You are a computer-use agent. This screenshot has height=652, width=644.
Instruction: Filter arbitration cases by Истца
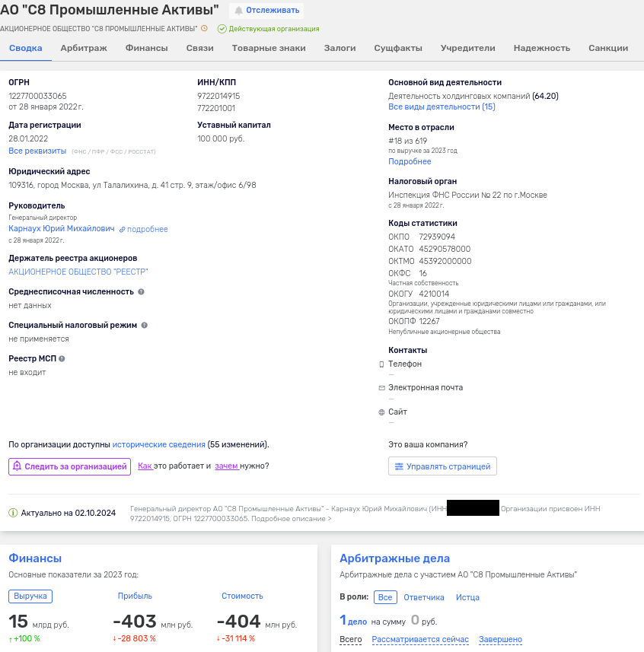point(467,597)
